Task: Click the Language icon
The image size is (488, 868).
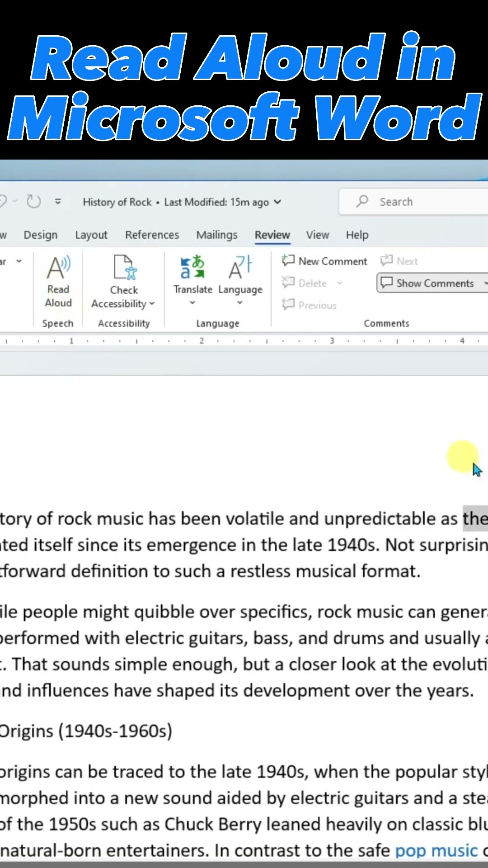Action: (x=240, y=267)
